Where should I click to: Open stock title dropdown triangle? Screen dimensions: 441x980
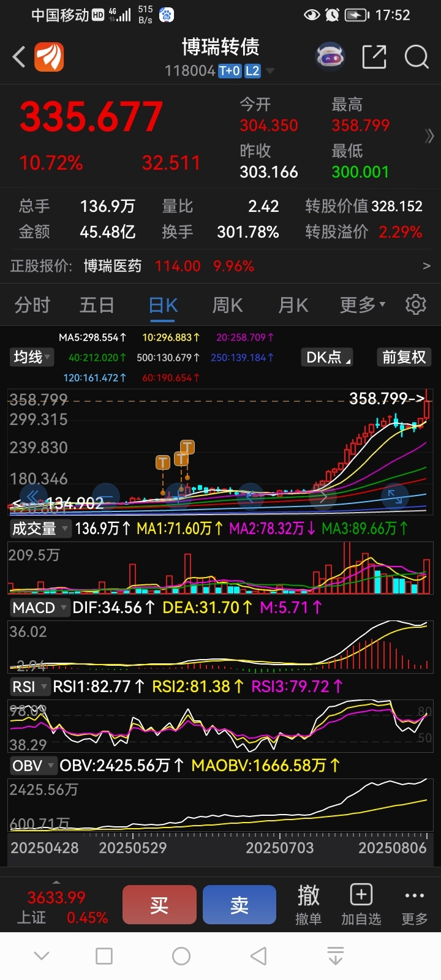pos(269,72)
